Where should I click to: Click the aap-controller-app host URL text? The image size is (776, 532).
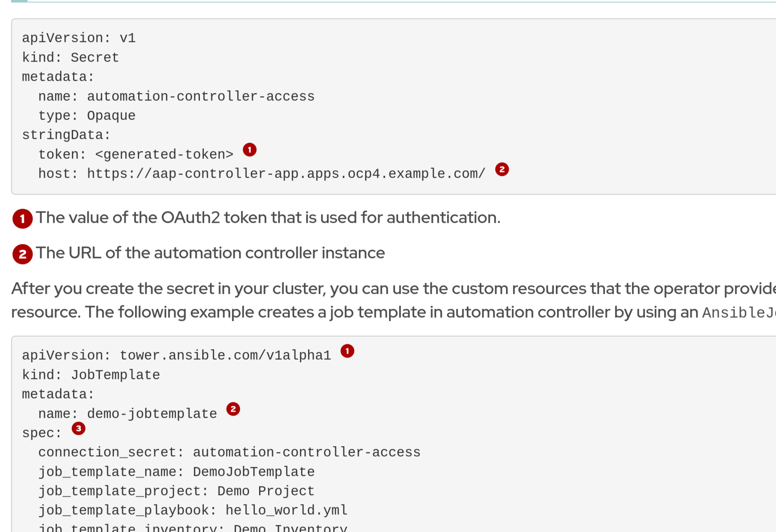286,173
